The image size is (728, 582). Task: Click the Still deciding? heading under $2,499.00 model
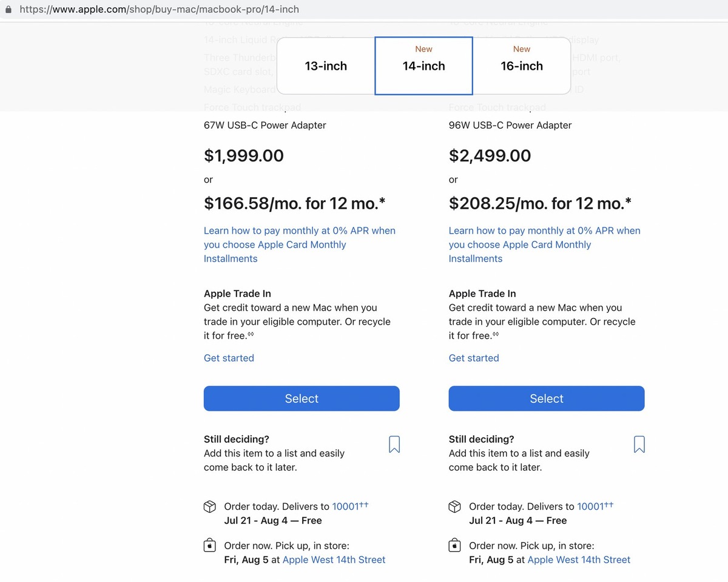click(x=482, y=439)
